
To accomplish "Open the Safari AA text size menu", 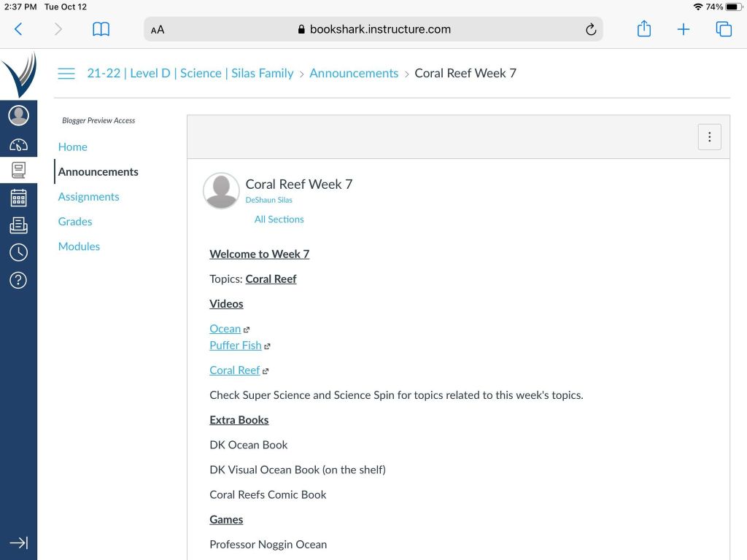I will (x=158, y=30).
